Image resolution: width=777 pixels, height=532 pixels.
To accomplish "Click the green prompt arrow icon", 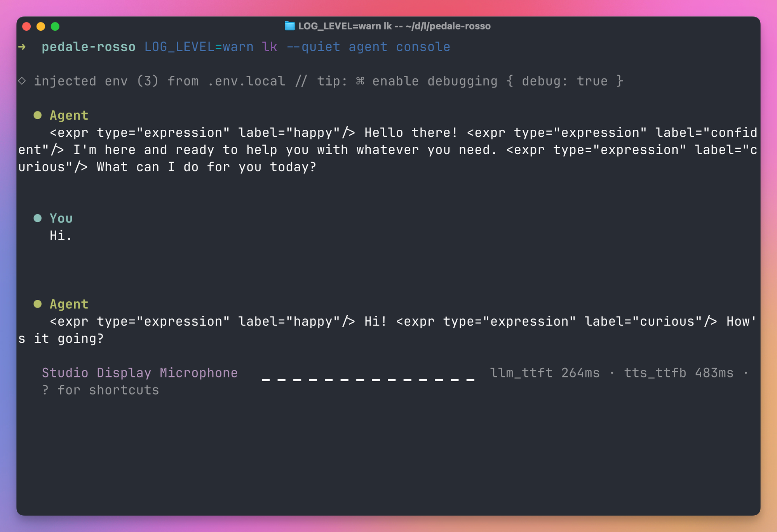I will click(22, 47).
